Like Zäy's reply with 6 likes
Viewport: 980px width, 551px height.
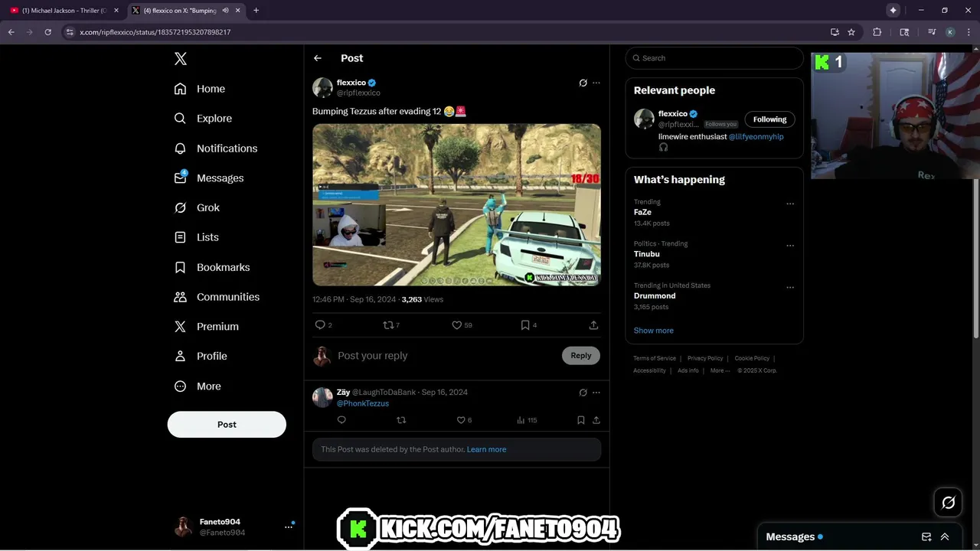(x=461, y=420)
